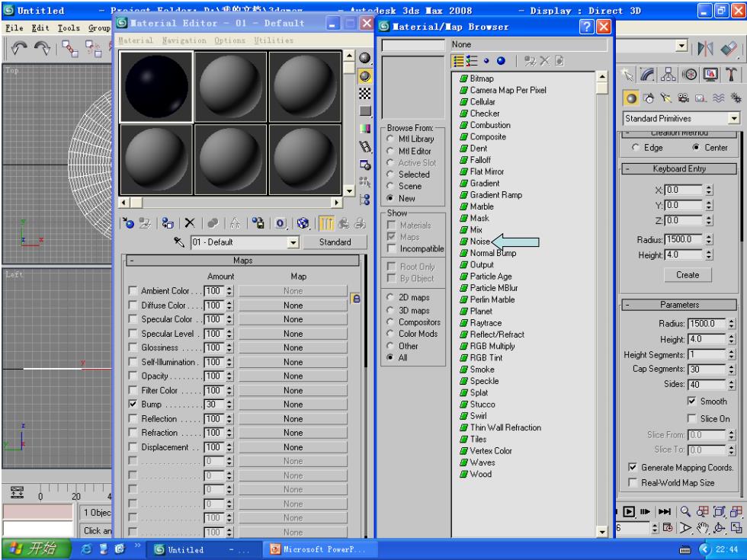Screen dimensions: 747x560
Task: Select 2D maps radio button
Action: pyautogui.click(x=390, y=297)
